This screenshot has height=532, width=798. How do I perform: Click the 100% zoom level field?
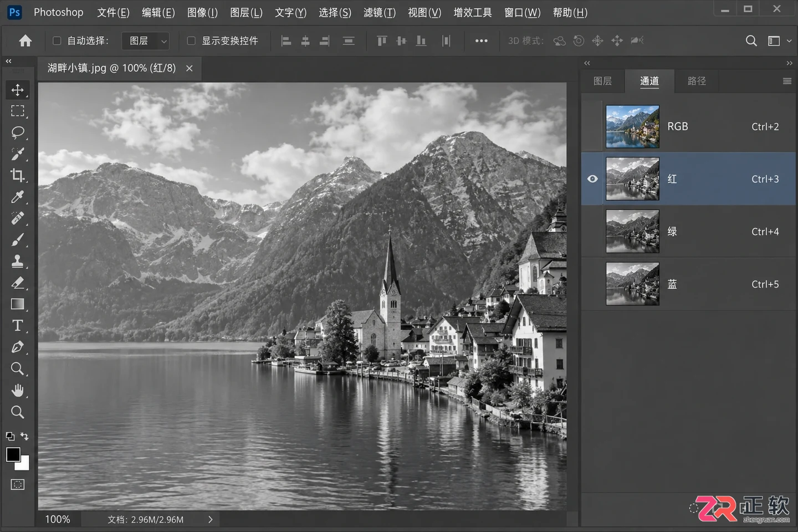point(58,519)
